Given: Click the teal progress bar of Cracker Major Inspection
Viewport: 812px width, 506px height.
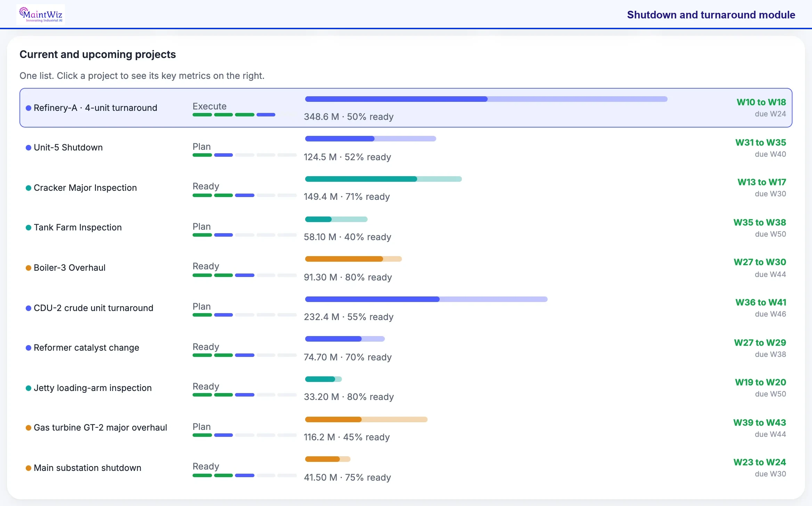Looking at the screenshot, I should click(383, 179).
